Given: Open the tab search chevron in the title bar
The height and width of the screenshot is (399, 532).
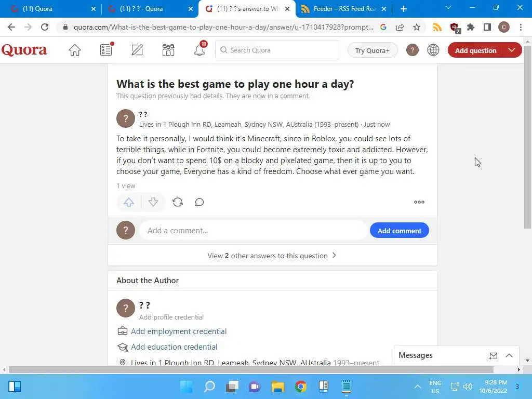Looking at the screenshot, I should tap(448, 7).
